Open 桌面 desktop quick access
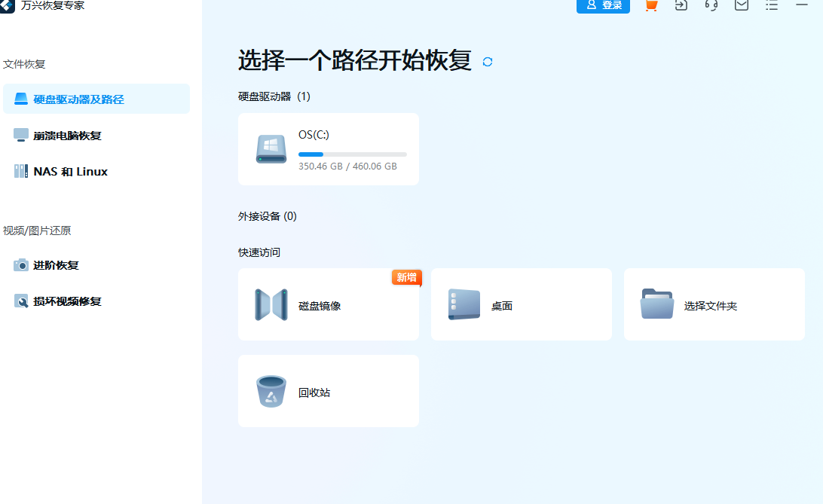This screenshot has height=504, width=823. tap(521, 304)
